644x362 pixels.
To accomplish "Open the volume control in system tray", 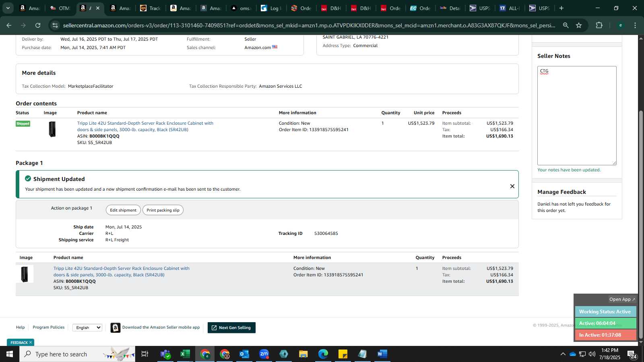I will (592, 354).
